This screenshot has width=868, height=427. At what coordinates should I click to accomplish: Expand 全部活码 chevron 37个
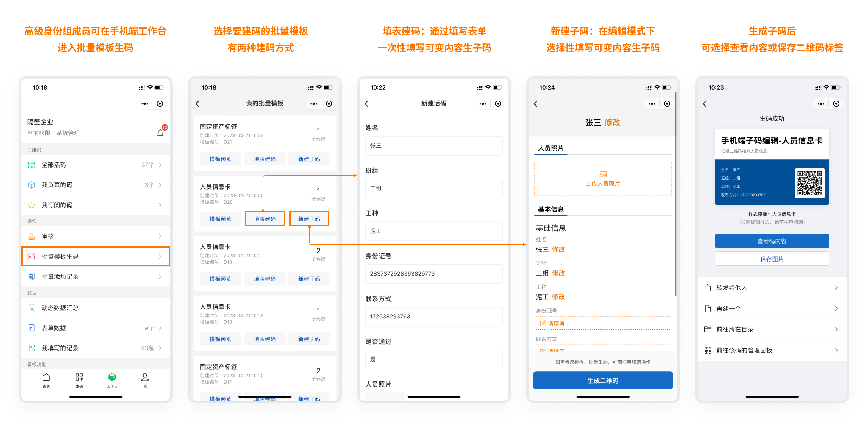tap(160, 165)
